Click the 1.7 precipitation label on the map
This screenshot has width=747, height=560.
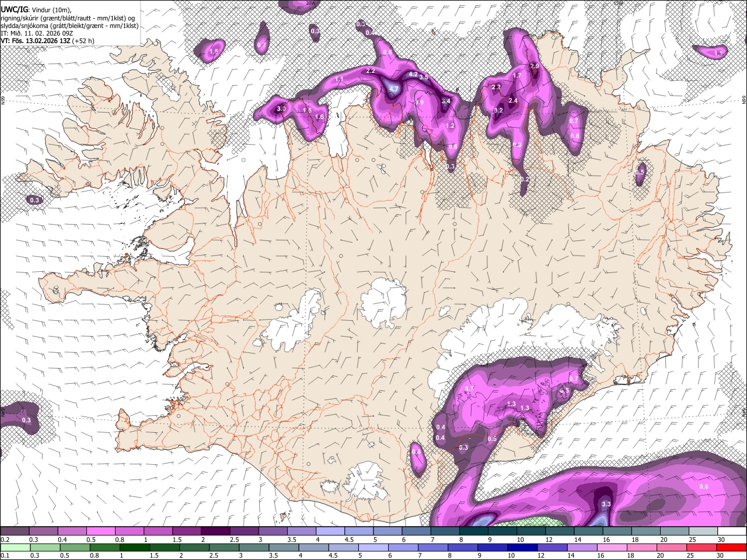517,76
